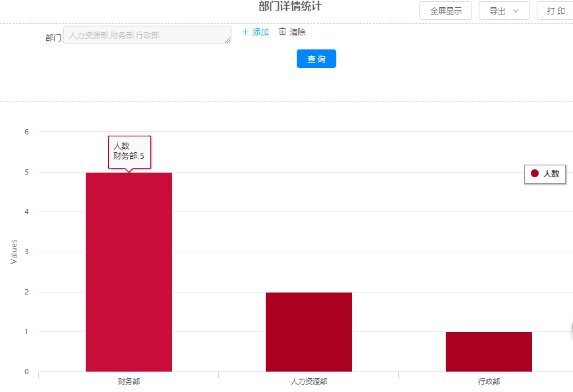This screenshot has height=392, width=573.
Task: Toggle the 人数 series legend label
Action: pyautogui.click(x=551, y=174)
